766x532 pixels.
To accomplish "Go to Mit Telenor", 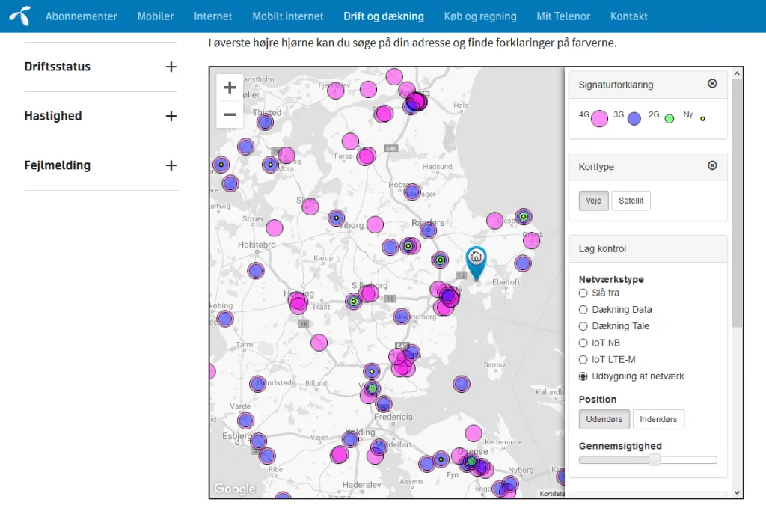I will pyautogui.click(x=563, y=16).
